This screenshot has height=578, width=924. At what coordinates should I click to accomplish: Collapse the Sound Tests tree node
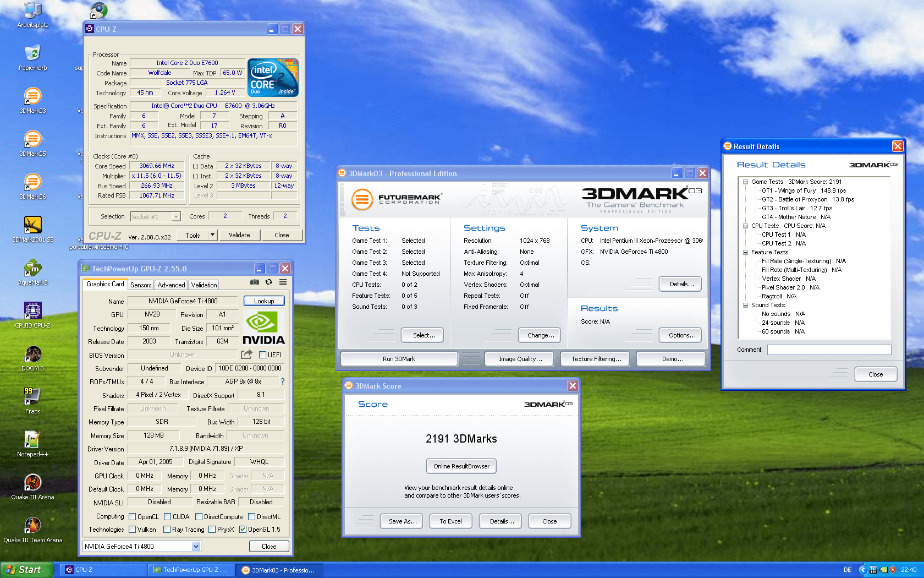[x=746, y=305]
